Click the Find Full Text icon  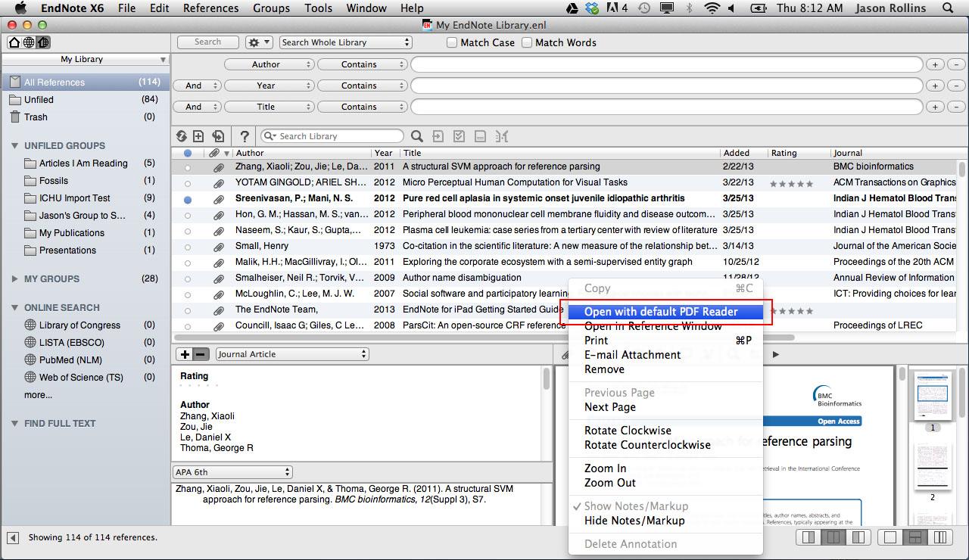(218, 136)
